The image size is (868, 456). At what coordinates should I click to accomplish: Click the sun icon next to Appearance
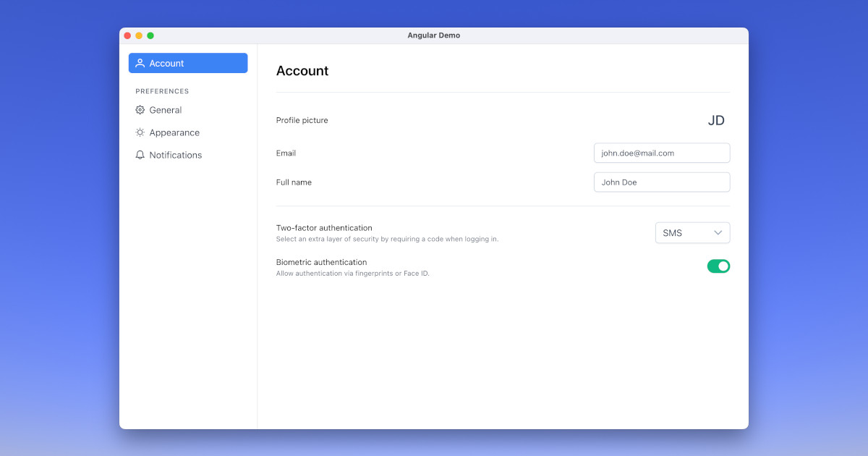pos(140,132)
